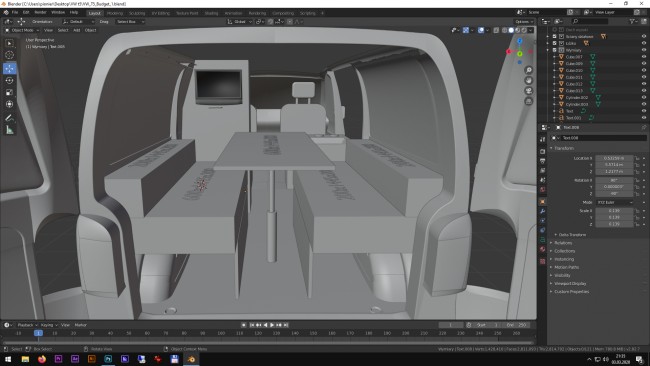Open Blender from the Windows taskbar
Viewport: 650px width, 366px height.
pos(191,359)
